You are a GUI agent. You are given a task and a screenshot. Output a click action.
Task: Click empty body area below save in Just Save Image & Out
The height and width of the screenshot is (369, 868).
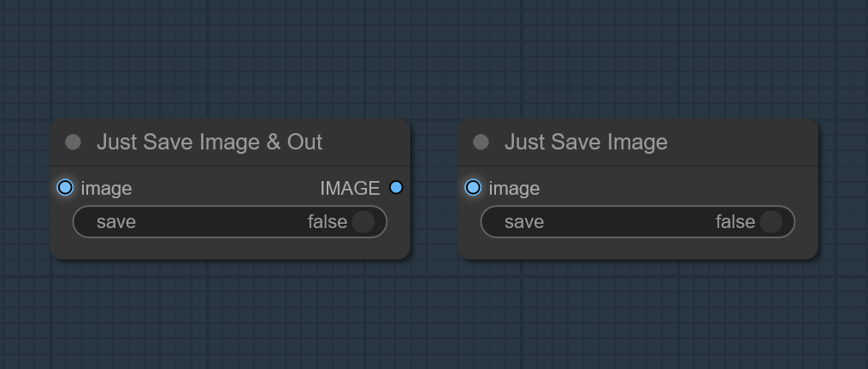point(230,248)
